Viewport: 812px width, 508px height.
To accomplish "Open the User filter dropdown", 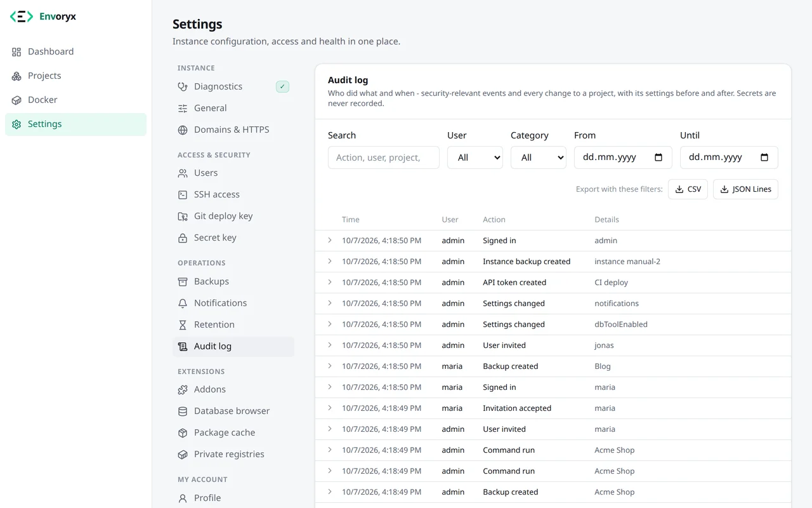I will click(475, 157).
